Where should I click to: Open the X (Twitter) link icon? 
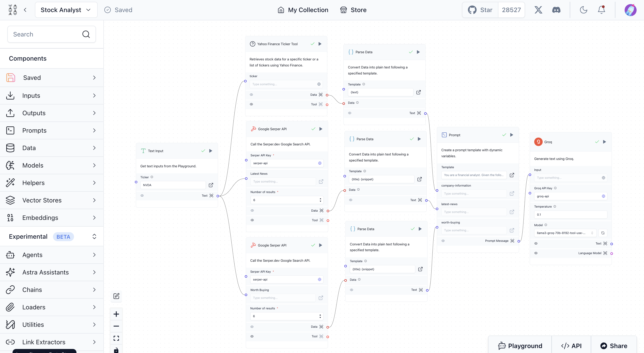click(538, 10)
